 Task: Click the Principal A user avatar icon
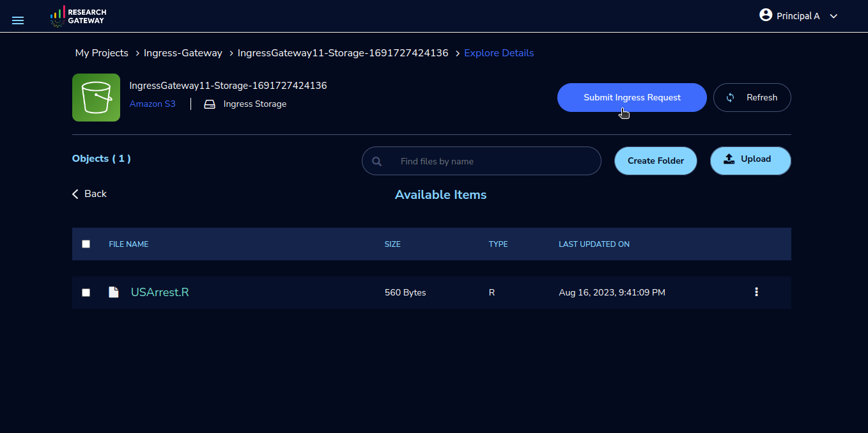coord(766,15)
